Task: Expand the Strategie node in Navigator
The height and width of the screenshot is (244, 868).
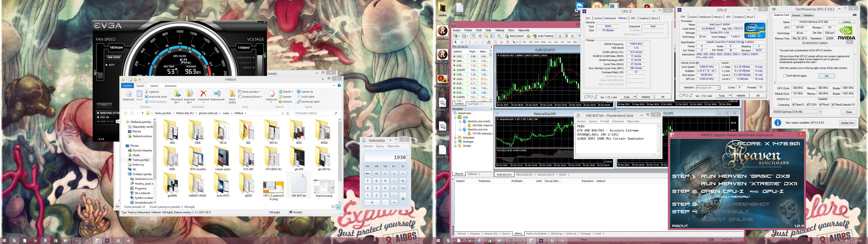Action: tap(455, 142)
